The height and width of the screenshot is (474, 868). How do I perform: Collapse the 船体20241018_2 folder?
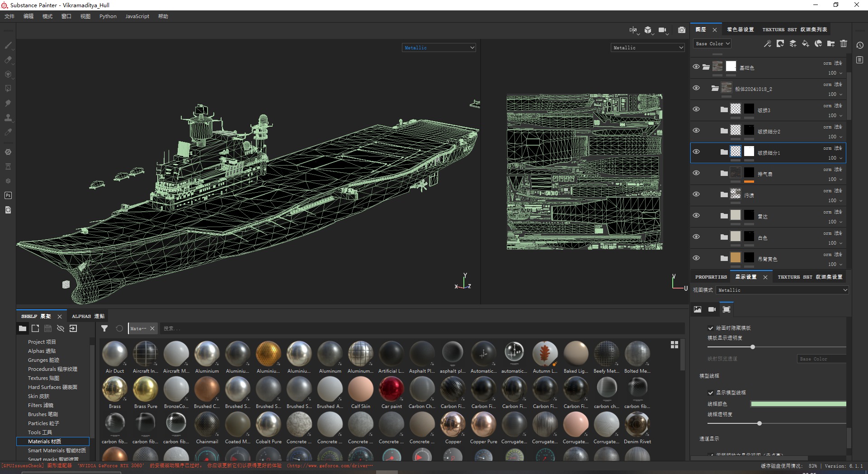pyautogui.click(x=715, y=88)
